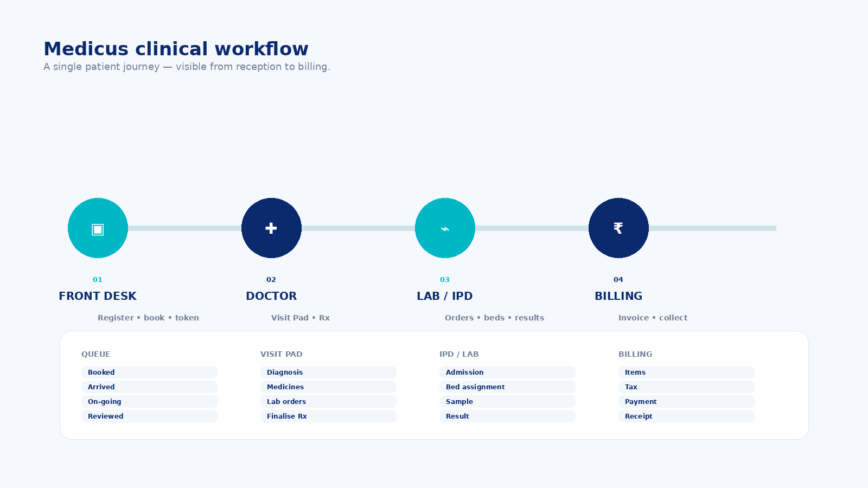Screen dimensions: 868x488
Task: Click the QUEUE column header
Action: 96,354
